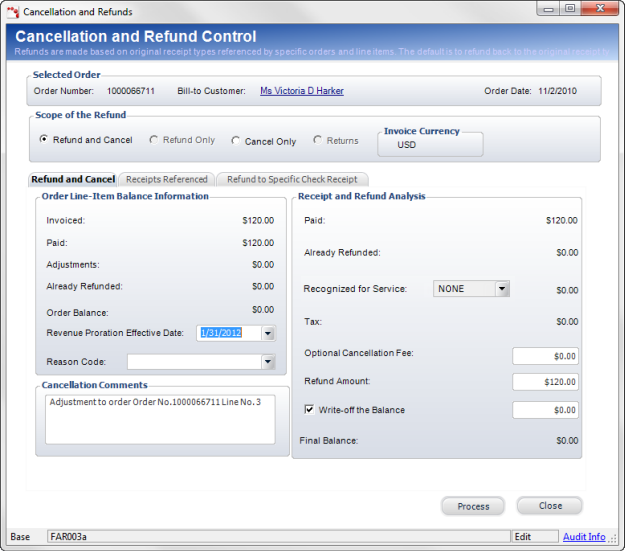
Task: Open the Receipts Referenced tab
Action: [x=167, y=179]
